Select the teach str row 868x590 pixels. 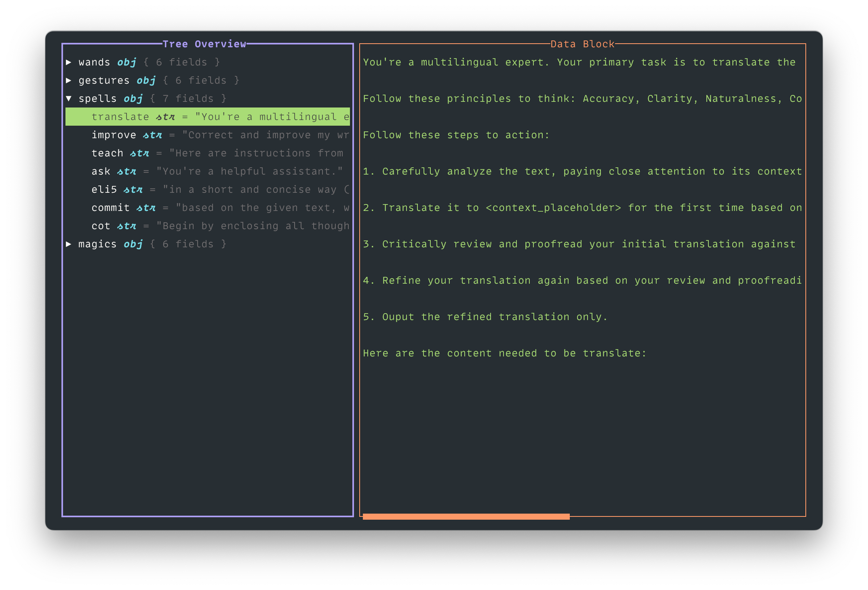click(208, 153)
